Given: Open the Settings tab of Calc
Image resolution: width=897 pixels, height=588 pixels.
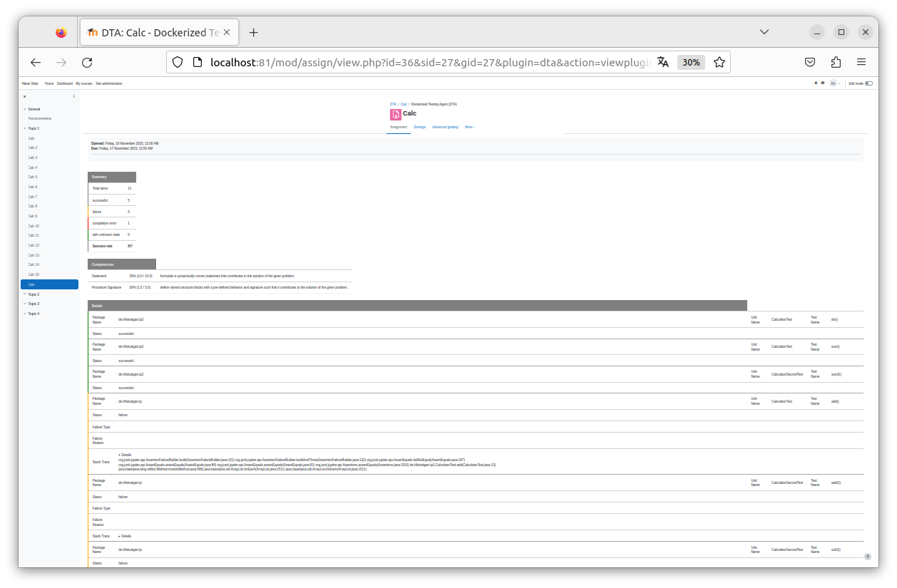Looking at the screenshot, I should [419, 127].
